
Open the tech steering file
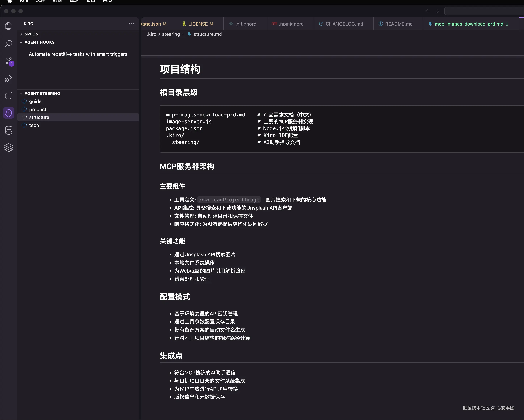[34, 125]
